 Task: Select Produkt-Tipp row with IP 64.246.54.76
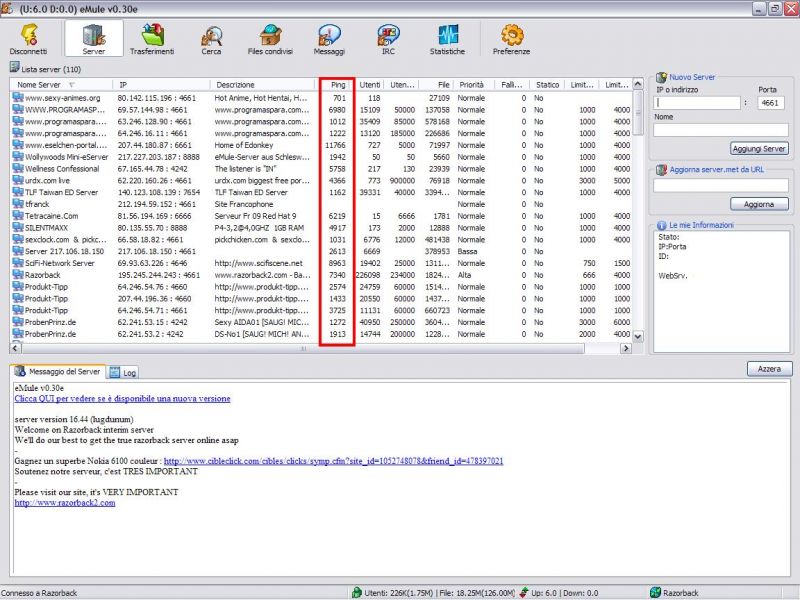point(321,287)
